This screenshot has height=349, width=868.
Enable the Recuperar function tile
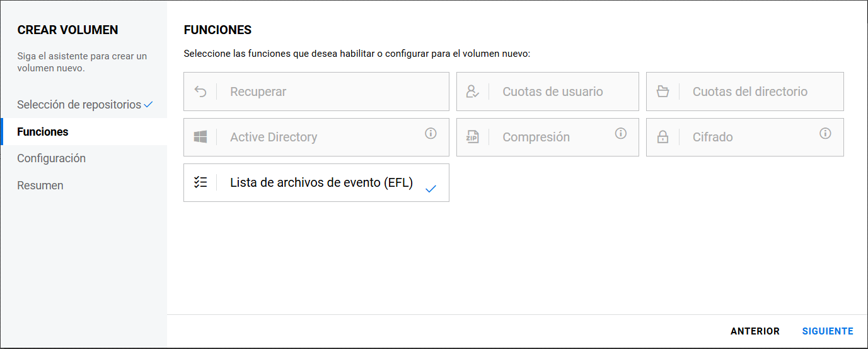tap(316, 92)
